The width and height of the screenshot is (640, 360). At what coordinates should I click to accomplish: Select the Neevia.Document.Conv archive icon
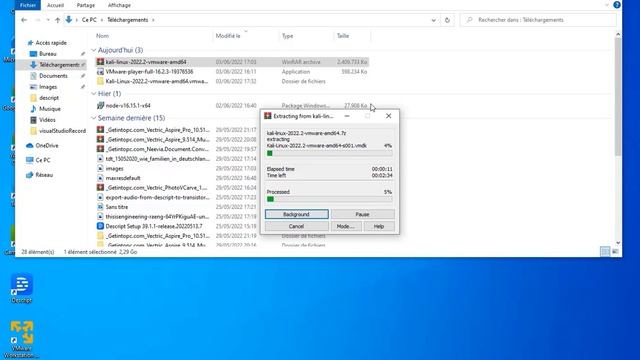100,149
